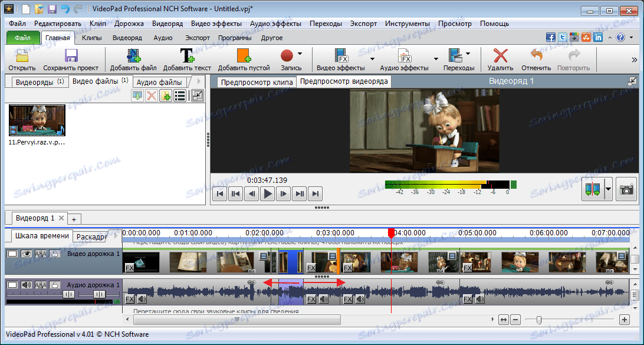Switch to the Клипы ribbon tab
Viewport: 644px width, 345px height.
pyautogui.click(x=92, y=38)
